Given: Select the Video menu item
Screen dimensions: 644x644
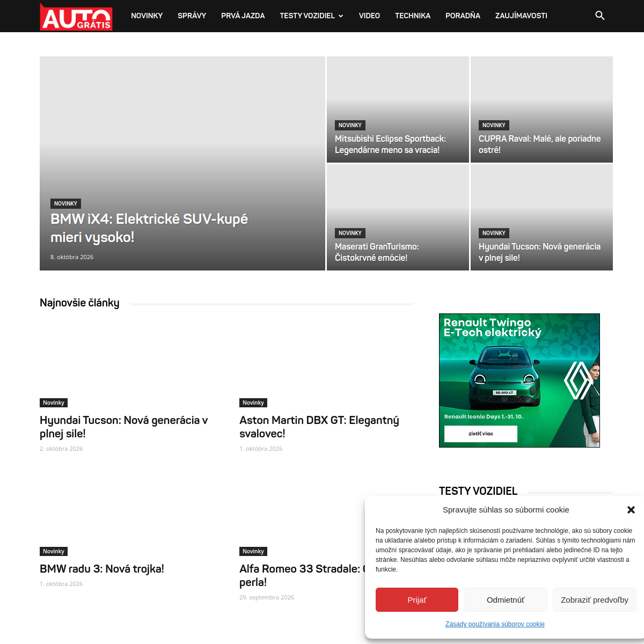Looking at the screenshot, I should click(x=369, y=16).
